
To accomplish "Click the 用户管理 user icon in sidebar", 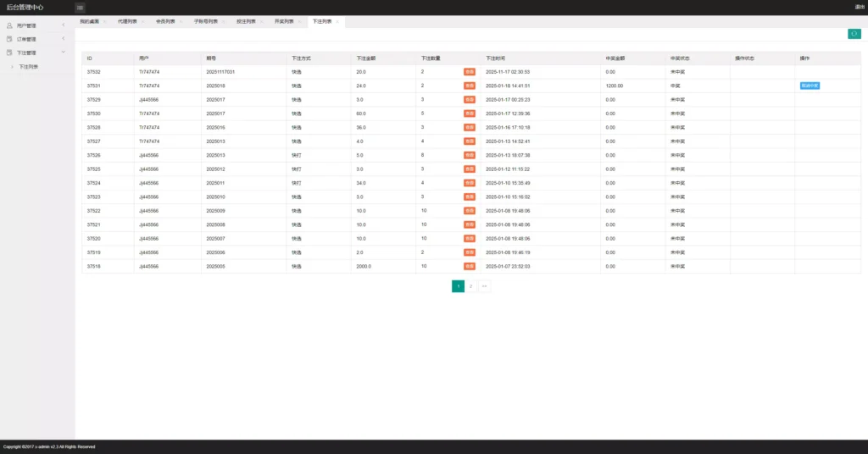I will (x=9, y=26).
